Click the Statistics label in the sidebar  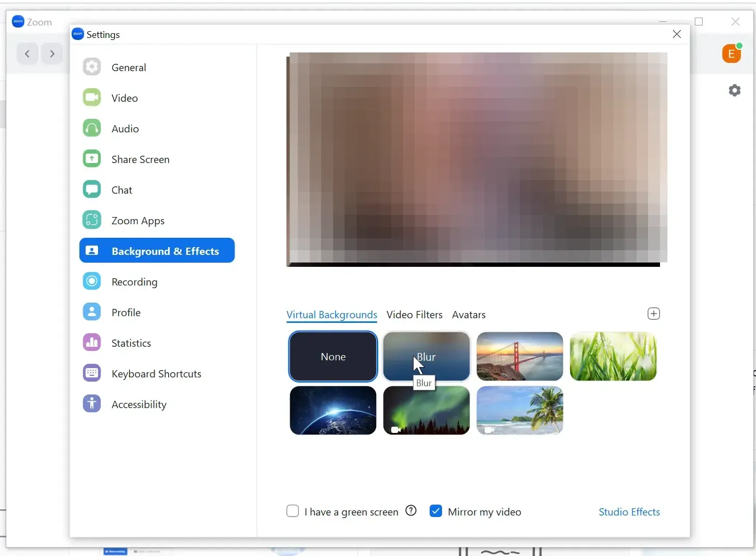(x=131, y=343)
